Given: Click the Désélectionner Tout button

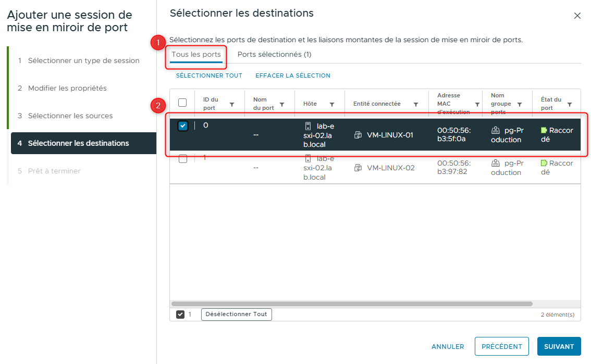Looking at the screenshot, I should tap(236, 314).
